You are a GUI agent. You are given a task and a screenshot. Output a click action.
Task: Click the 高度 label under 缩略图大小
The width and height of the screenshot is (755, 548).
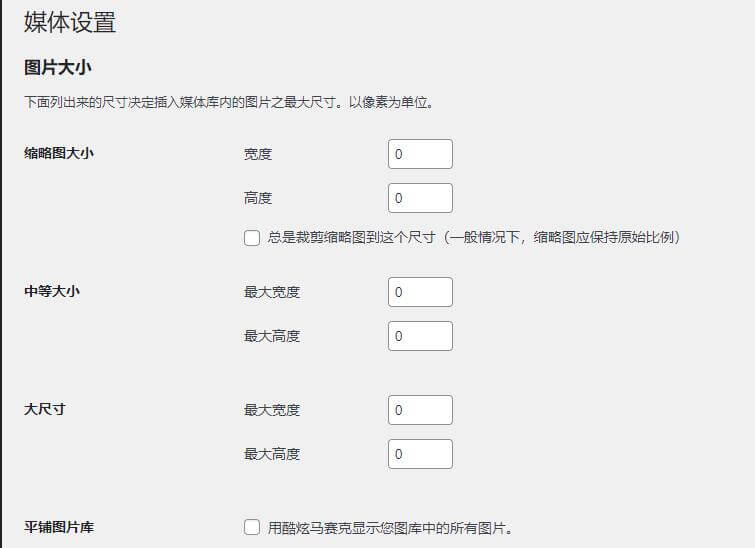pyautogui.click(x=258, y=198)
